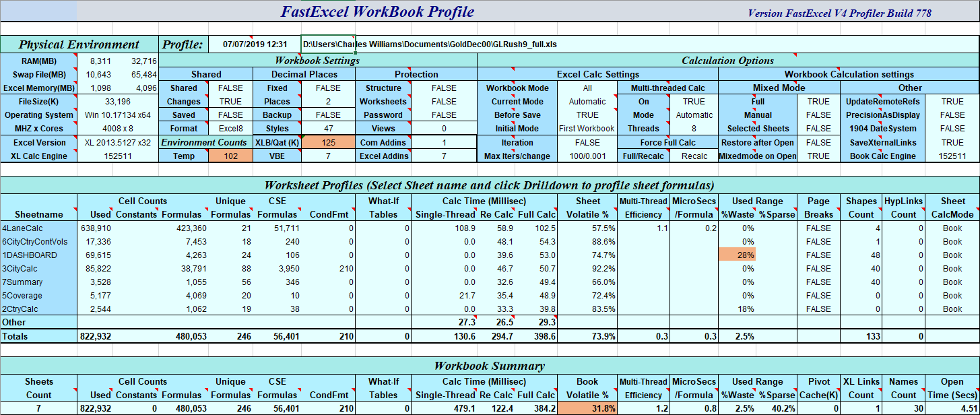This screenshot has width=980, height=415.
Task: Click the "Calculation Options" section header
Action: pos(728,61)
